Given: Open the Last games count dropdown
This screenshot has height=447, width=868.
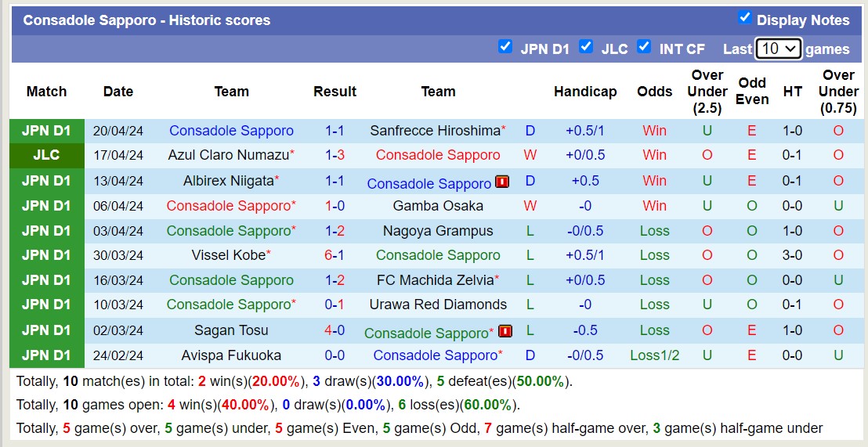Looking at the screenshot, I should tap(778, 49).
